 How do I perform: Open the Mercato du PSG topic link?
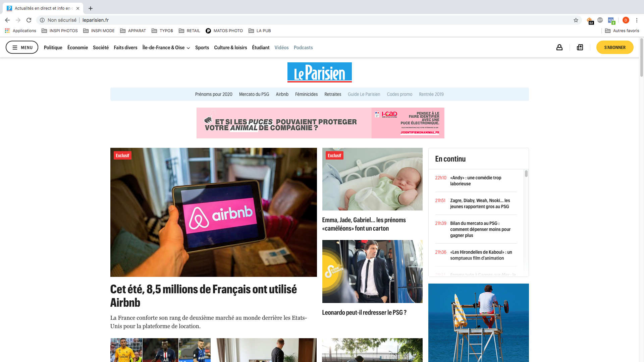254,94
